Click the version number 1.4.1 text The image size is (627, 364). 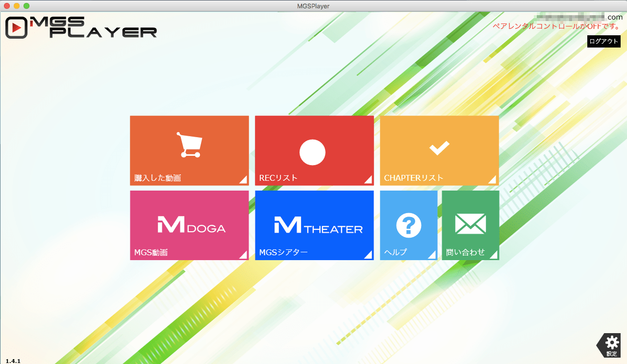click(13, 361)
